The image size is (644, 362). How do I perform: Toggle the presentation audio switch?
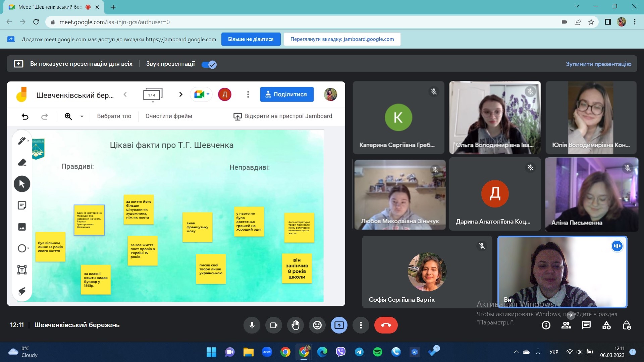coord(209,64)
